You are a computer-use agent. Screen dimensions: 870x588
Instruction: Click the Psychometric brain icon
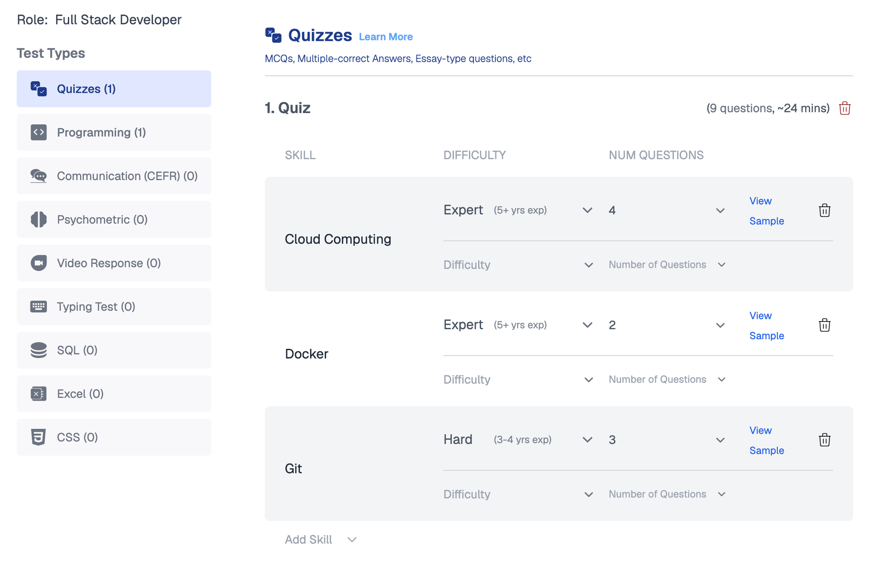(39, 219)
